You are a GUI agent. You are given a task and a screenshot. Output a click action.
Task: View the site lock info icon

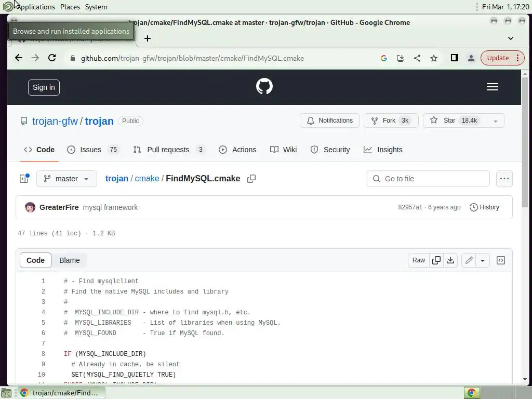72,58
